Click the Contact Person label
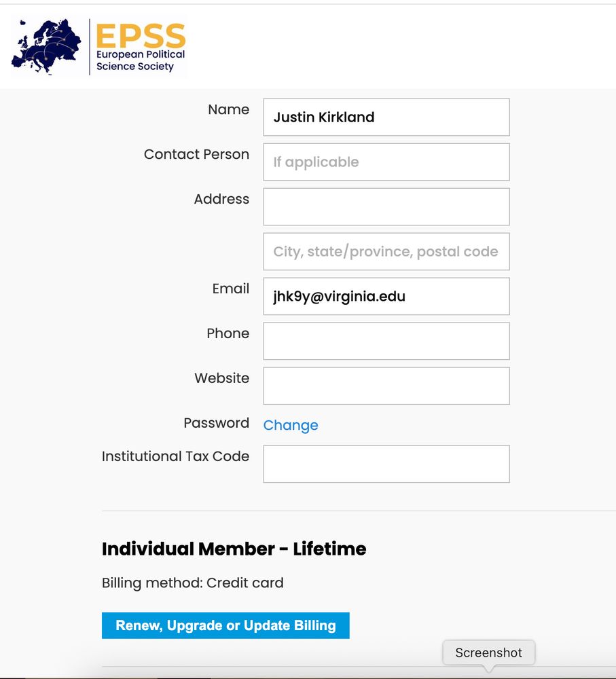Screen dimensions: 616x679 point(196,154)
